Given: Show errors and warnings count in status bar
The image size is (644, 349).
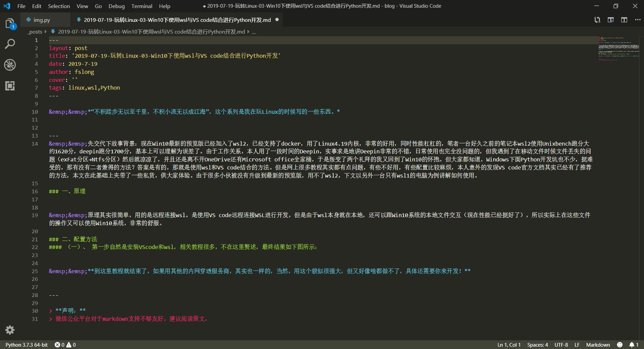Looking at the screenshot, I should (x=65, y=345).
